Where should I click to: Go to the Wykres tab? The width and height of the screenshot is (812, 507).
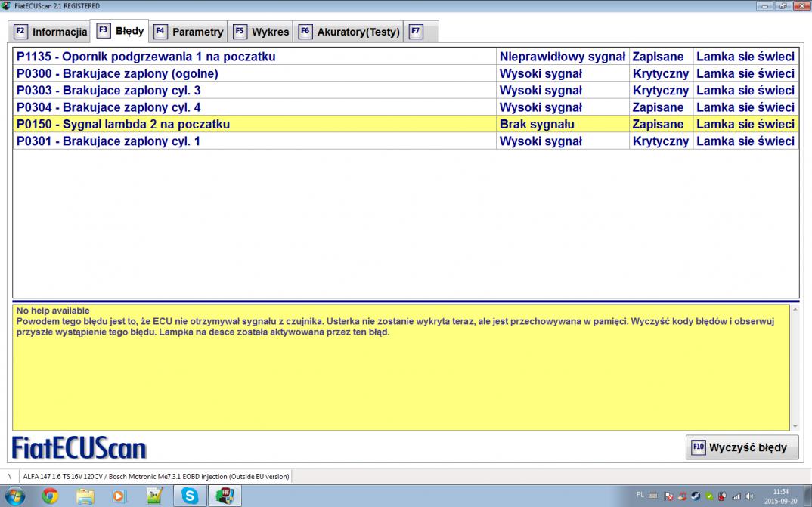coord(261,32)
